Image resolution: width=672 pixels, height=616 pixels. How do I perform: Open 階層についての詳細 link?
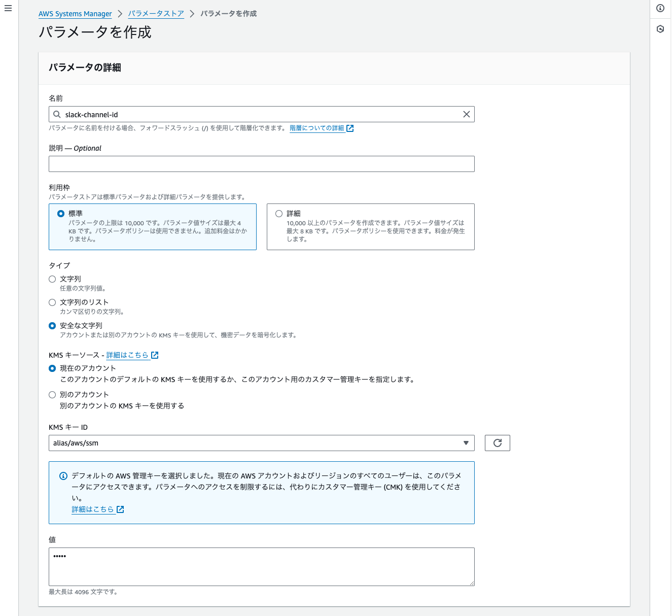(x=317, y=128)
